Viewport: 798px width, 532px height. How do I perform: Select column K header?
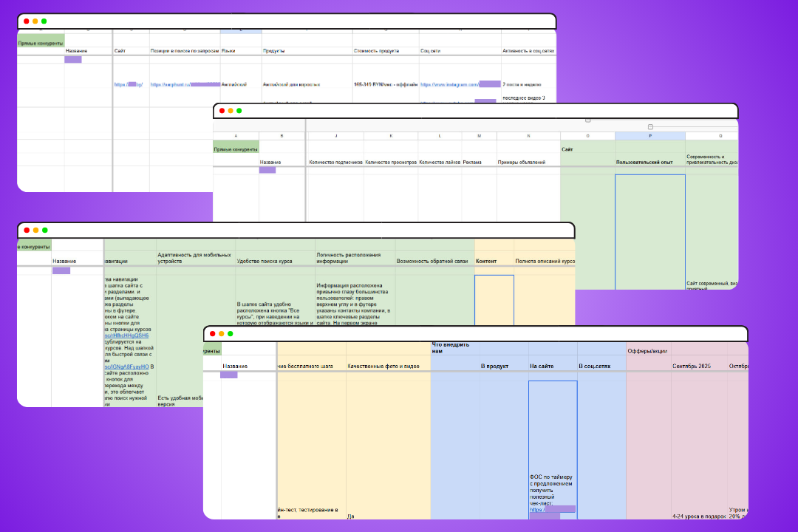pos(391,136)
